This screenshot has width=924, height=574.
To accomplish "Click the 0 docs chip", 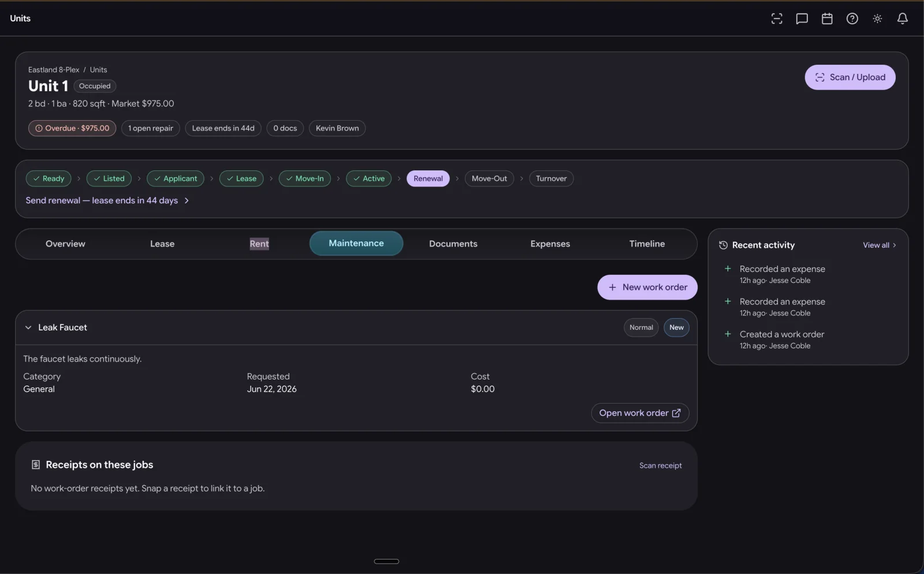I will coord(285,128).
